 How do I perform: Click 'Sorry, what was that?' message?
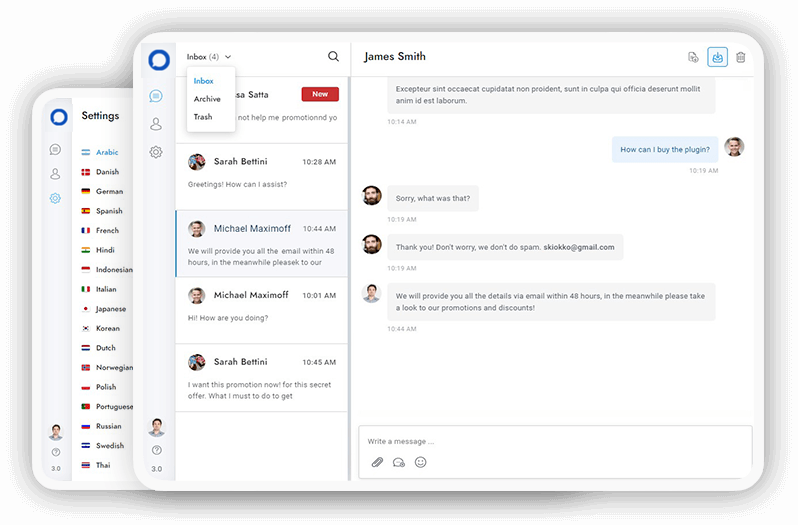pyautogui.click(x=433, y=198)
